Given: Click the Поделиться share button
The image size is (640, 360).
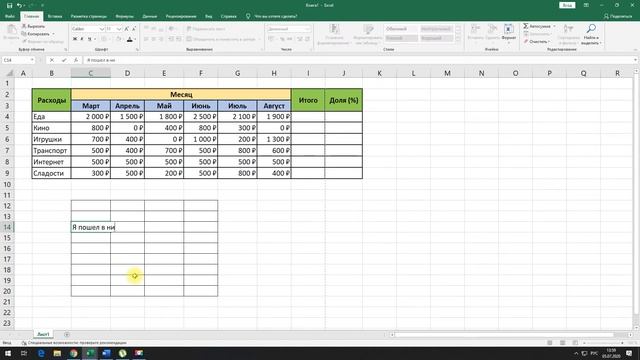Looking at the screenshot, I should click(x=618, y=16).
